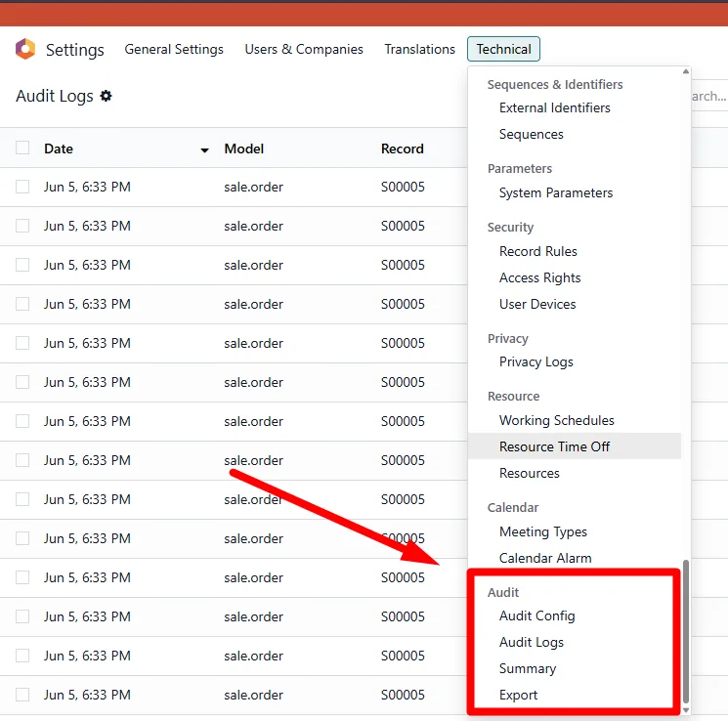Open Users & Companies menu
This screenshot has width=728, height=721.
[x=304, y=49]
